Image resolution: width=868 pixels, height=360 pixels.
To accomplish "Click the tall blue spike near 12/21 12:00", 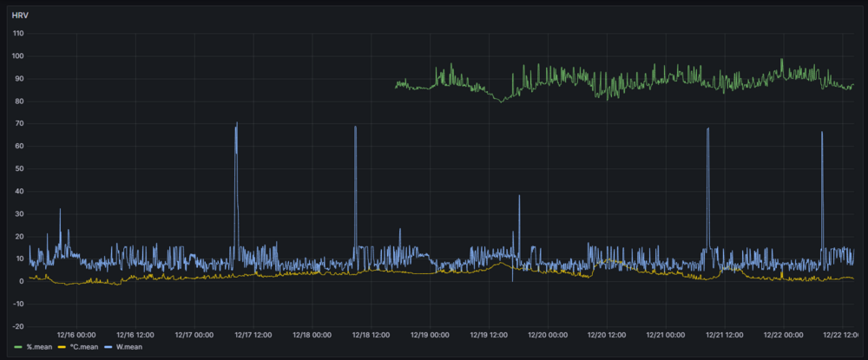I will tap(707, 128).
